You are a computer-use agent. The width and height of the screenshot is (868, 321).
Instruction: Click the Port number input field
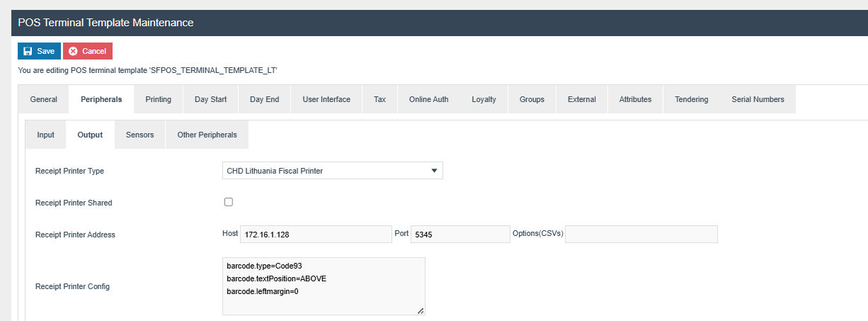459,235
